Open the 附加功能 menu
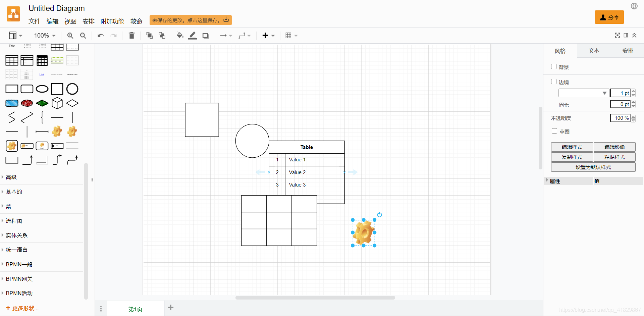This screenshot has width=644, height=316. coord(112,21)
